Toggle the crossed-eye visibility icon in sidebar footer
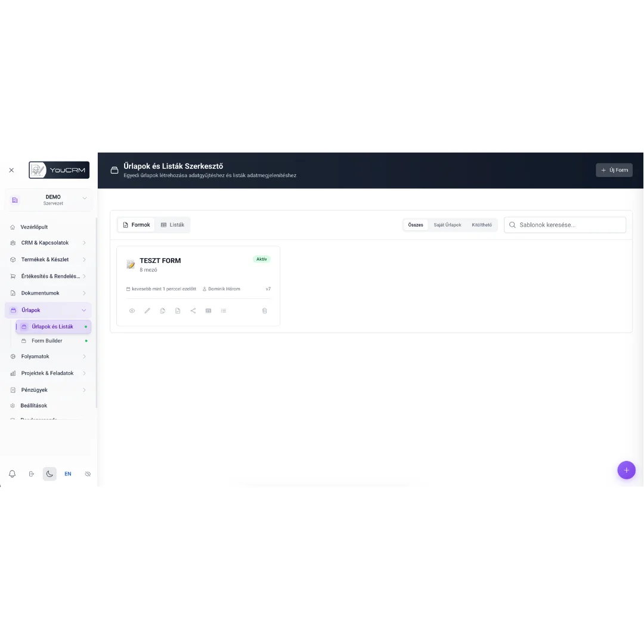Image resolution: width=644 pixels, height=644 pixels. [x=88, y=474]
